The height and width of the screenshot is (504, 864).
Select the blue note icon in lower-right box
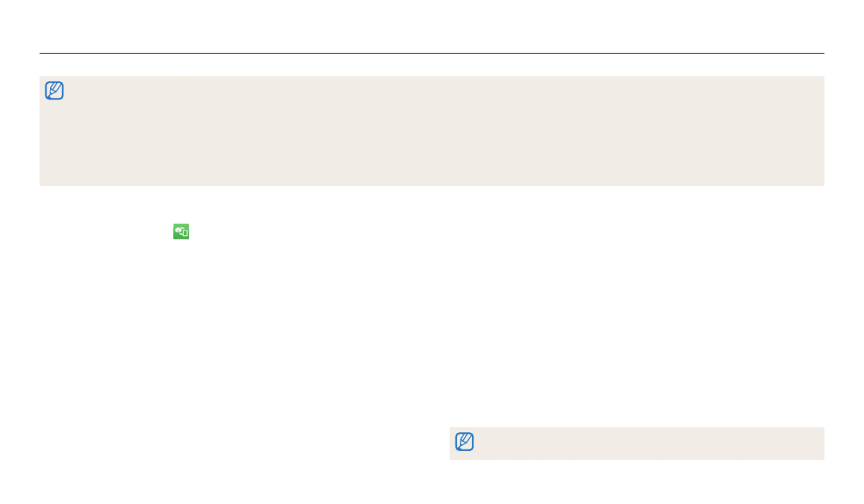coord(464,441)
